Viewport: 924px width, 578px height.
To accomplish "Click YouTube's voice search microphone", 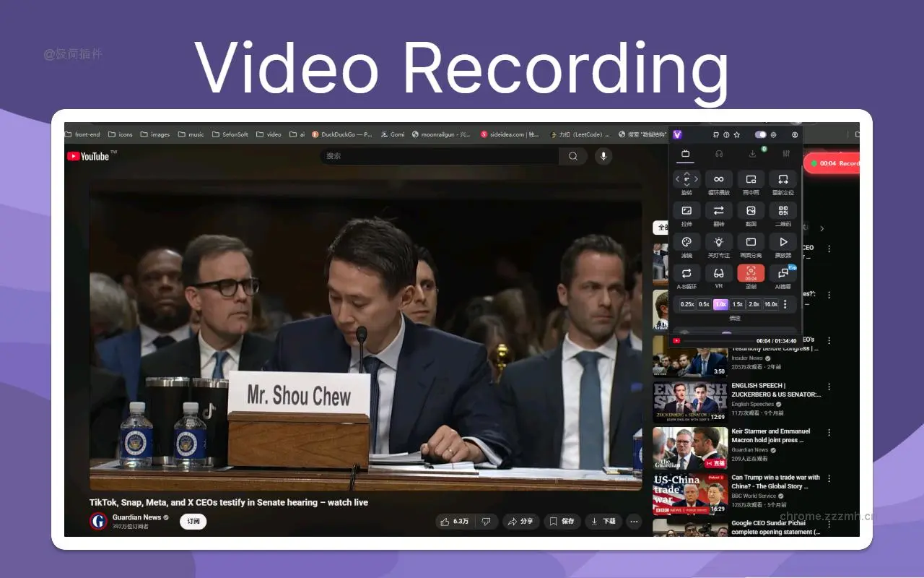I will [603, 156].
